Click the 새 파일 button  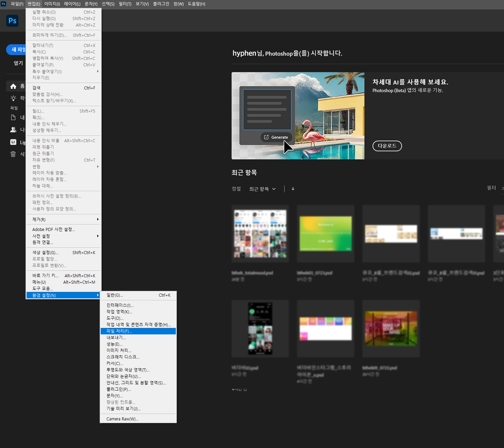click(x=16, y=49)
